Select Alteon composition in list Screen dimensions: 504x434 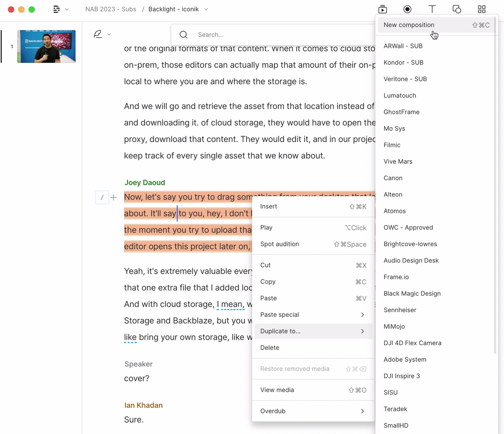point(436,194)
